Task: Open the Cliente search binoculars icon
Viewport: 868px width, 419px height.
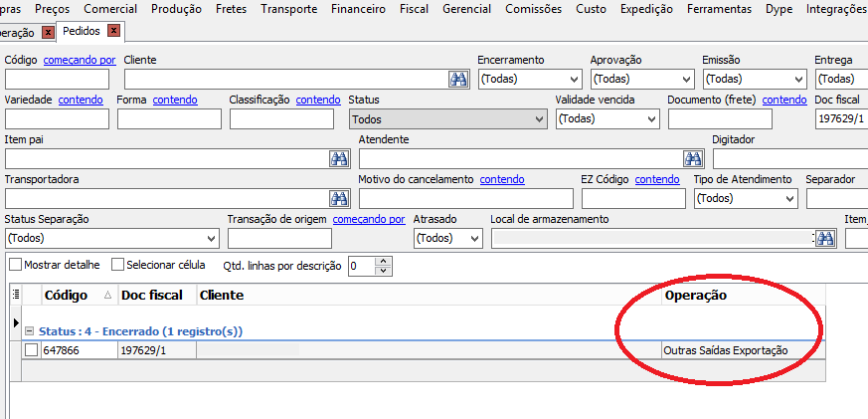Action: tap(458, 80)
